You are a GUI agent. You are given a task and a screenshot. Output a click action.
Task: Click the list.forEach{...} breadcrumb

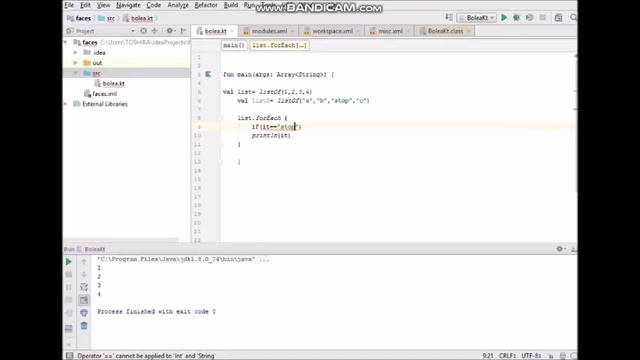pos(279,45)
